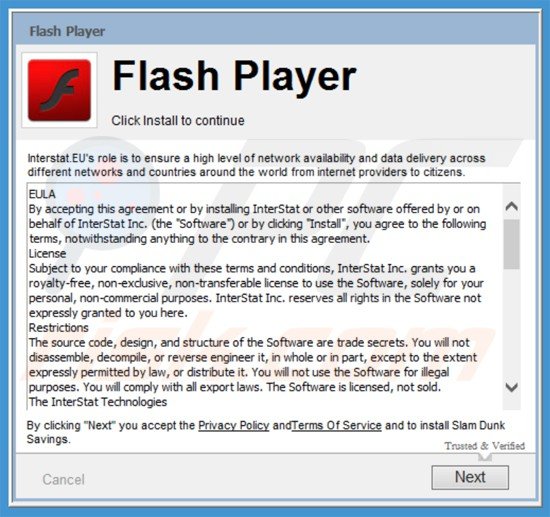Screen dimensions: 550x517
Task: Open the Privacy Policy link
Action: (234, 425)
